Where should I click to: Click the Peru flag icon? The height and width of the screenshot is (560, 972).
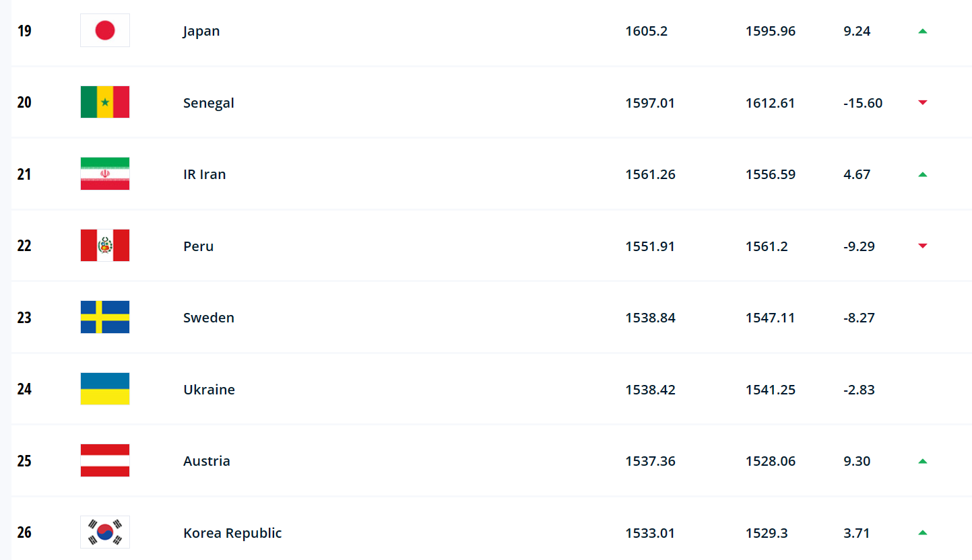pos(105,246)
